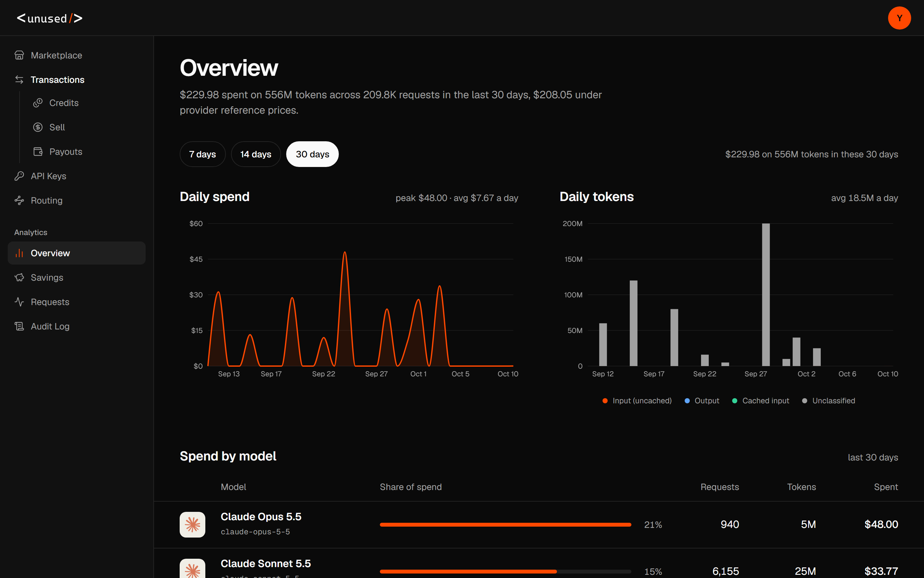Click the Requests activity pulse icon
This screenshot has height=578, width=924.
[x=19, y=302]
